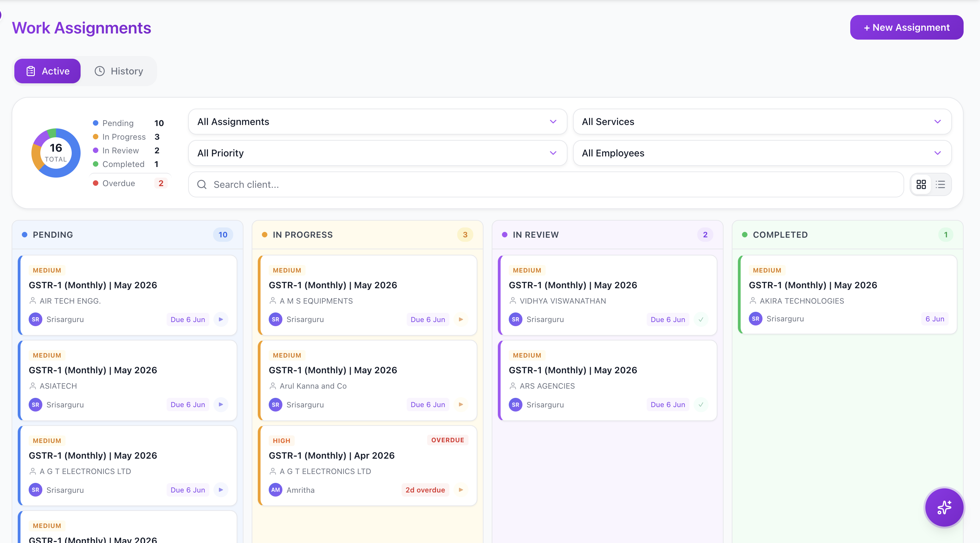Screen dimensions: 980x543
Task: Start the ASIATECH assignment play icon
Action: tap(221, 404)
